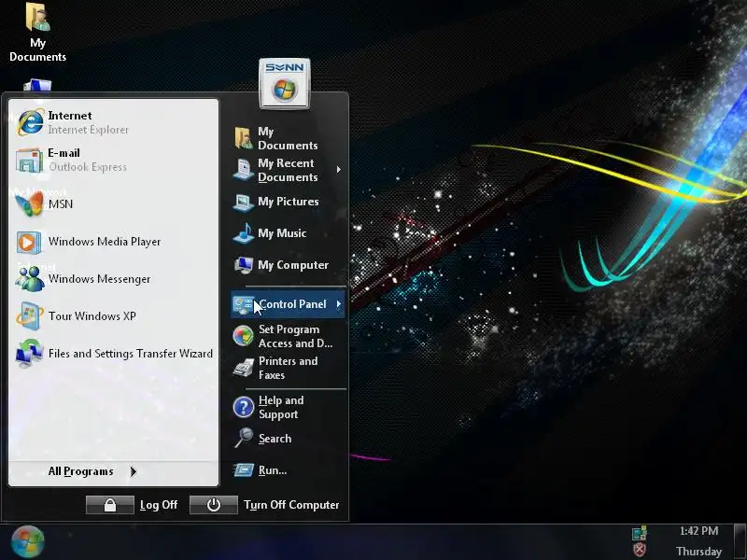Select the Search menu label
Viewport: 747px width, 560px height.
[x=275, y=439]
